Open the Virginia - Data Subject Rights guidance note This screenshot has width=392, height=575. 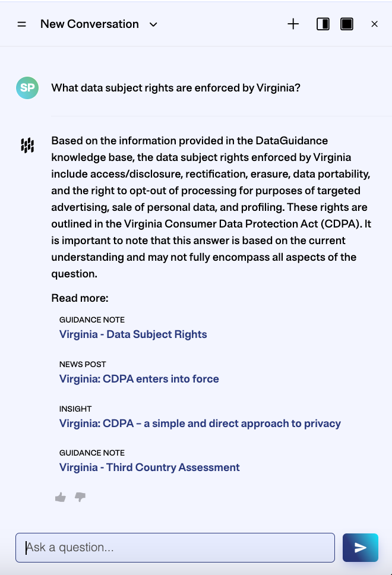[x=132, y=334]
